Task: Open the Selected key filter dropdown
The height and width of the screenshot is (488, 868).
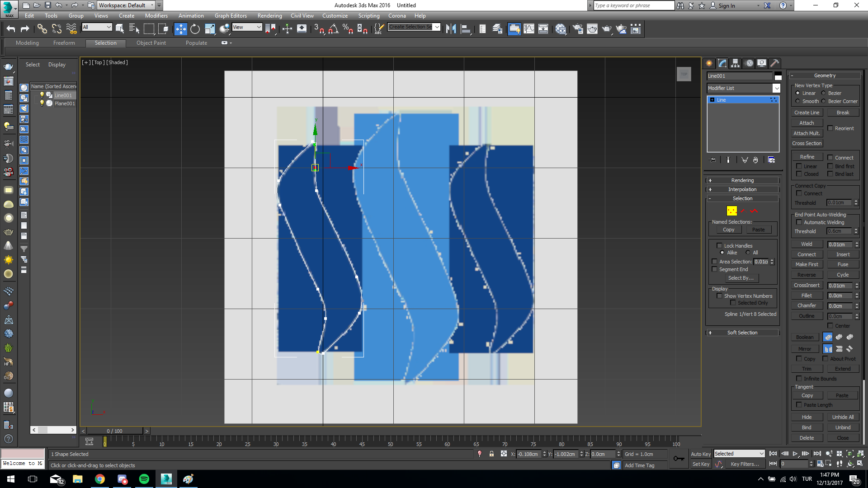Action: tap(739, 454)
